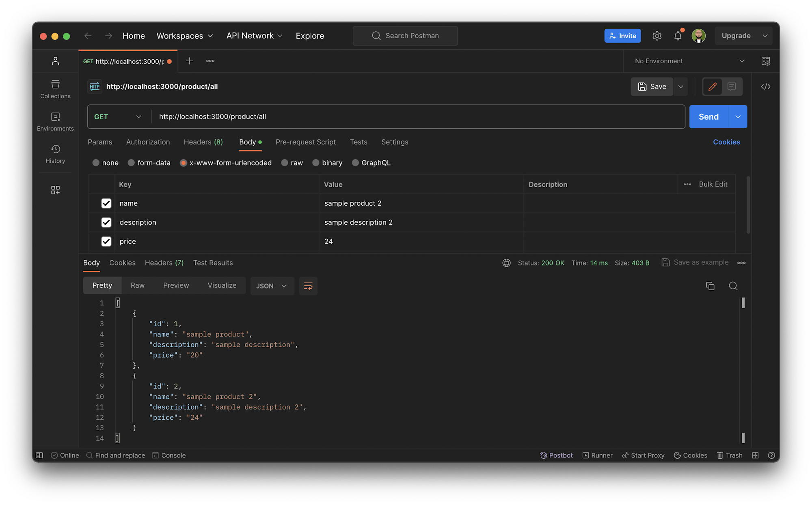The height and width of the screenshot is (505, 812).
Task: Open the JSON format dropdown
Action: click(x=272, y=286)
